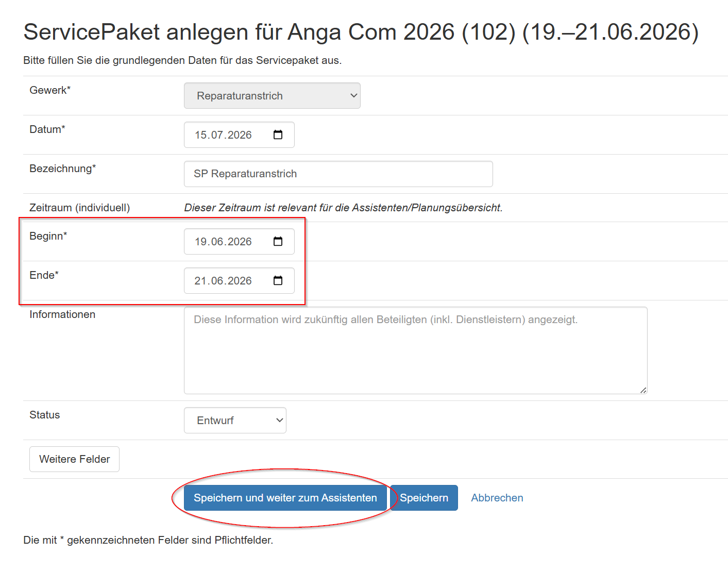Select the Beginn date value 19.06.2026
Screen dimensions: 728x571
pos(223,242)
